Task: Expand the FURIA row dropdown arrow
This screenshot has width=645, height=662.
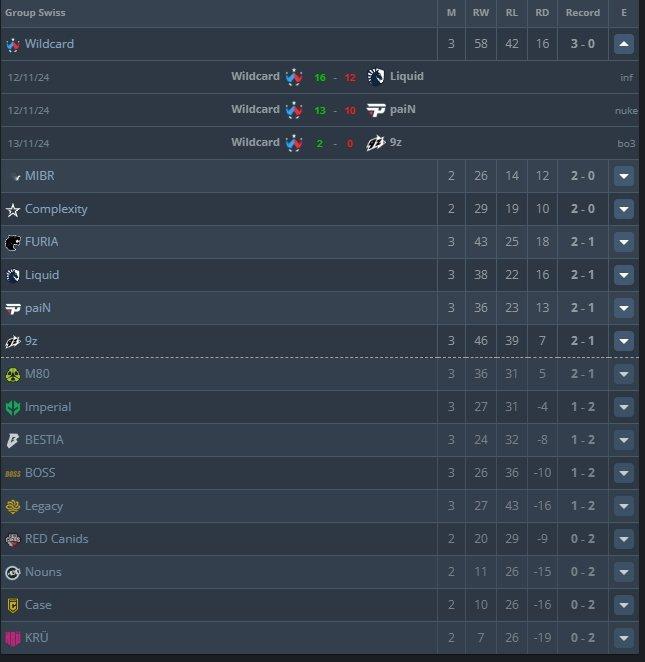Action: click(624, 242)
